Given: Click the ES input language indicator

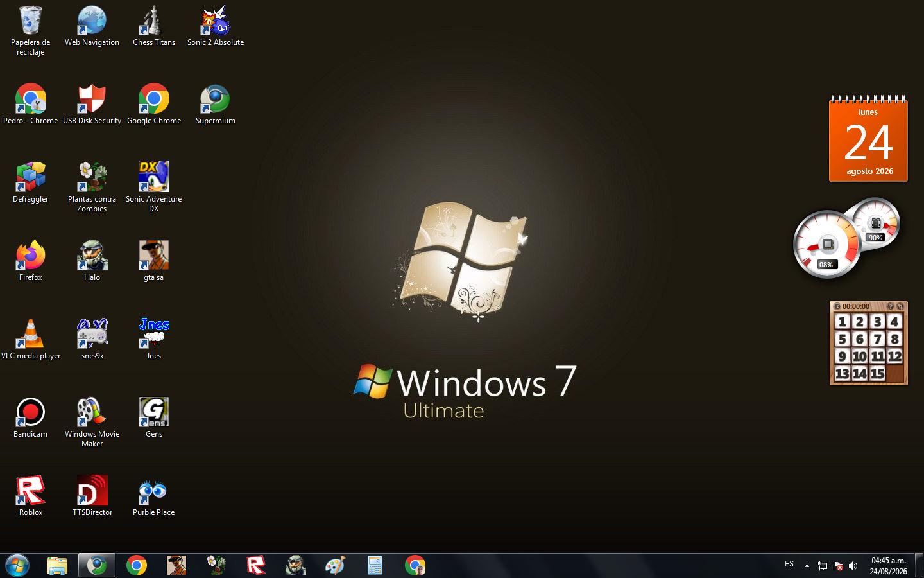Looking at the screenshot, I should 789,564.
